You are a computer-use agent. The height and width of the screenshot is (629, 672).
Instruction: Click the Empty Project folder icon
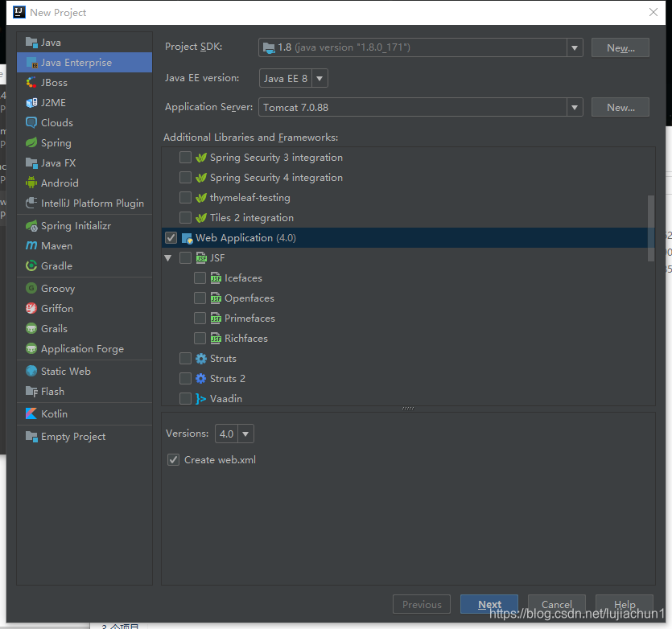(x=31, y=436)
